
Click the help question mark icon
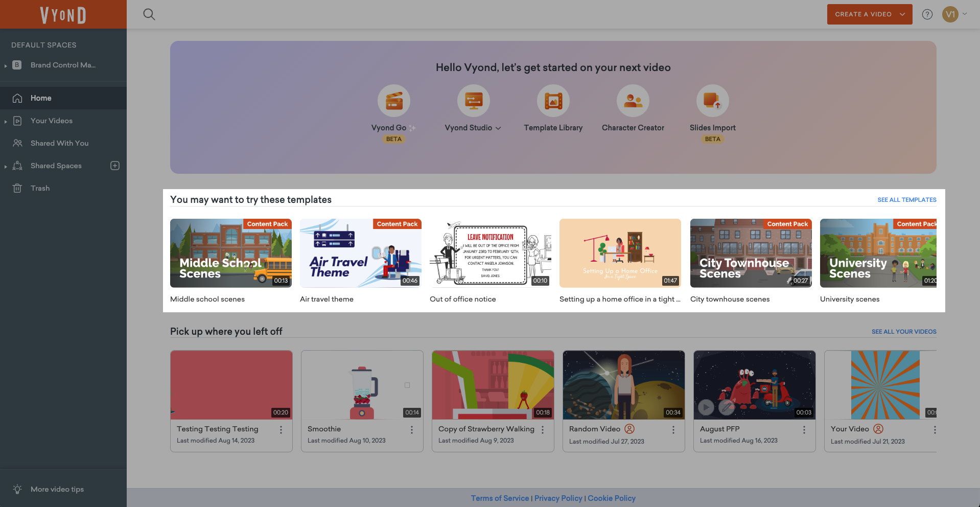tap(927, 14)
